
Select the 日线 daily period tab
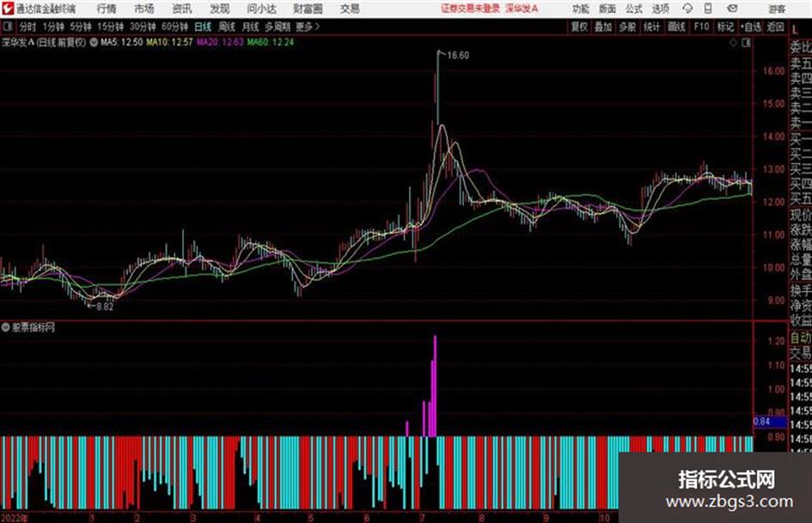[x=203, y=27]
